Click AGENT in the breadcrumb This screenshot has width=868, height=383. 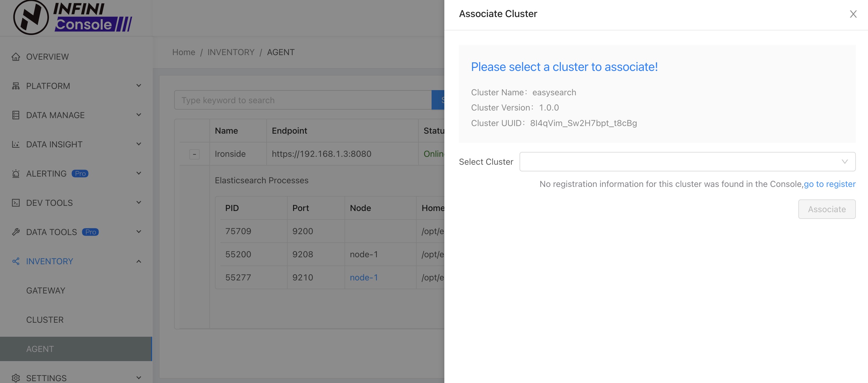tap(281, 52)
